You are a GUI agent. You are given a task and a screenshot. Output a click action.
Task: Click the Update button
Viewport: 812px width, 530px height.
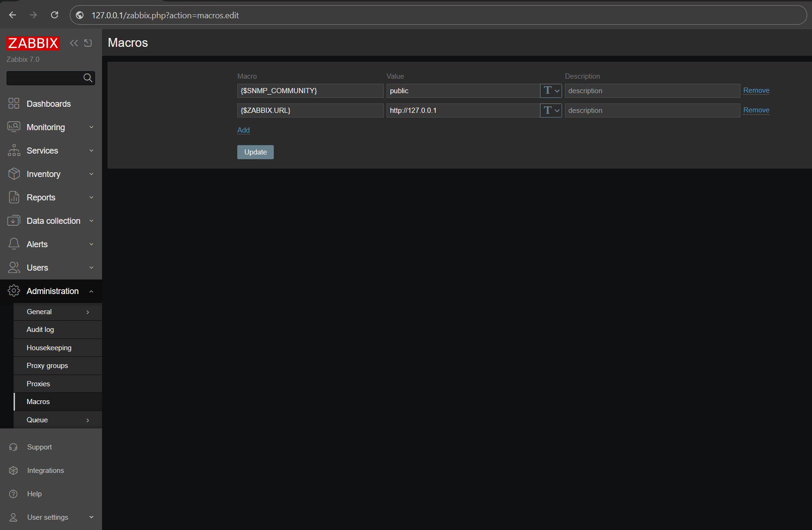255,152
